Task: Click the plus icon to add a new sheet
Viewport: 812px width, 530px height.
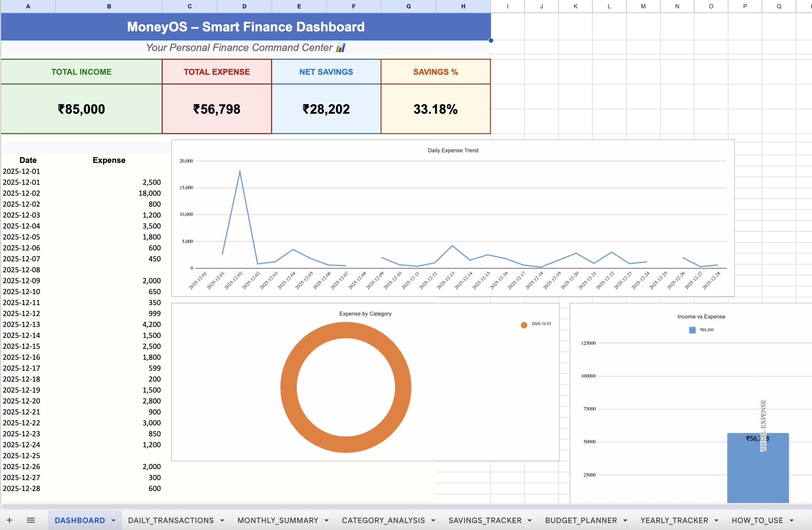Action: pos(9,520)
